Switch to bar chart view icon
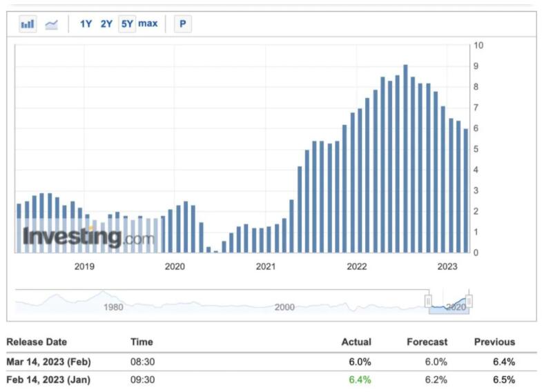The image size is (544, 392). (28, 24)
